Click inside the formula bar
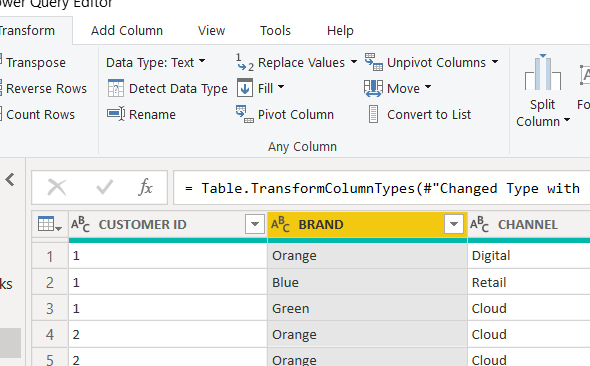The image size is (590, 366). click(382, 188)
